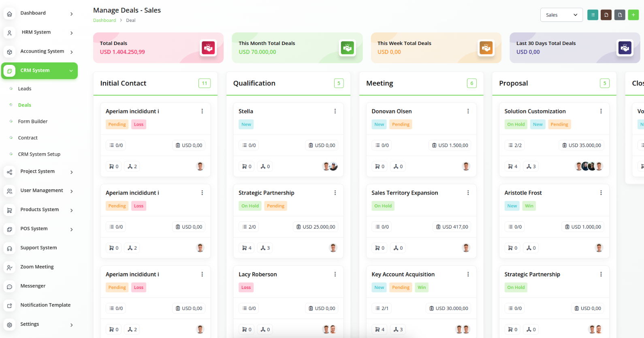Click the brown file import icon

[x=606, y=15]
